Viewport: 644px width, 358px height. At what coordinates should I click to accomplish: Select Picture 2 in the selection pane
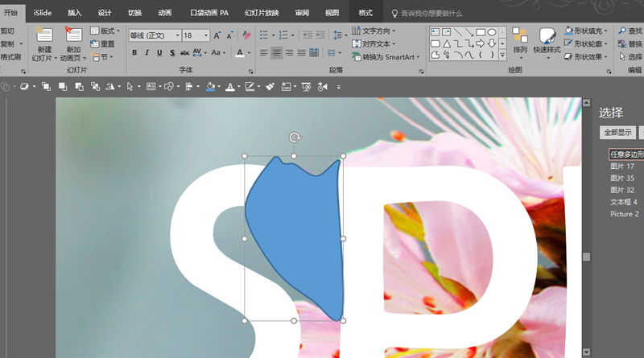(625, 214)
